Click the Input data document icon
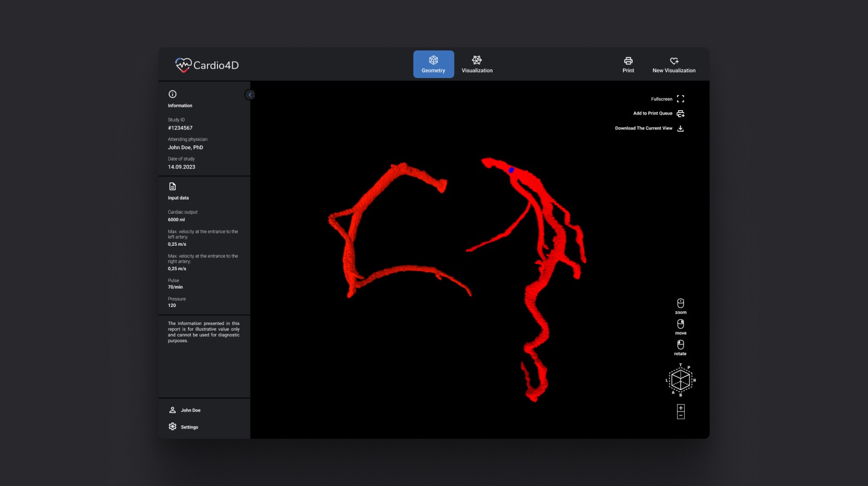Image resolution: width=868 pixels, height=486 pixels. (x=173, y=186)
